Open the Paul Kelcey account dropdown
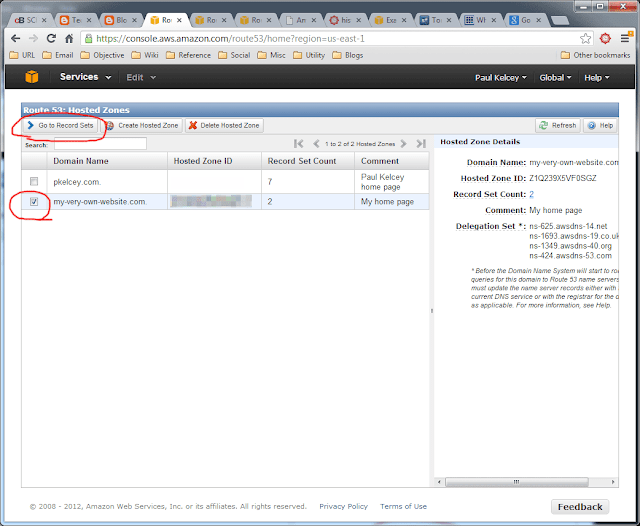640x526 pixels. pos(500,78)
